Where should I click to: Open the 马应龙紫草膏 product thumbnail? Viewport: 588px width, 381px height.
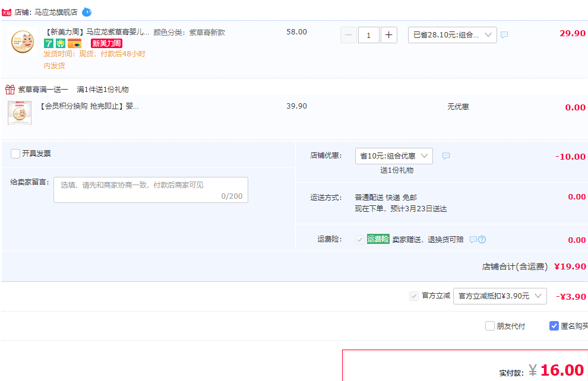(23, 41)
